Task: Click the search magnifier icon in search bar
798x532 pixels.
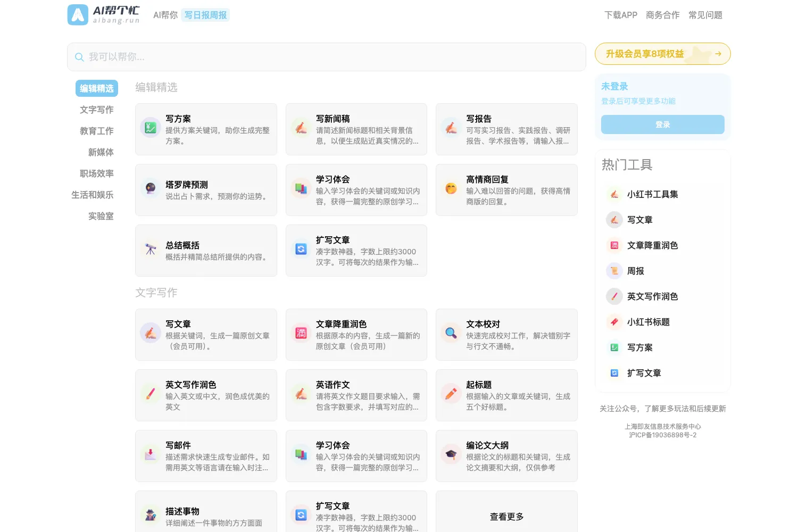Action: [79, 57]
